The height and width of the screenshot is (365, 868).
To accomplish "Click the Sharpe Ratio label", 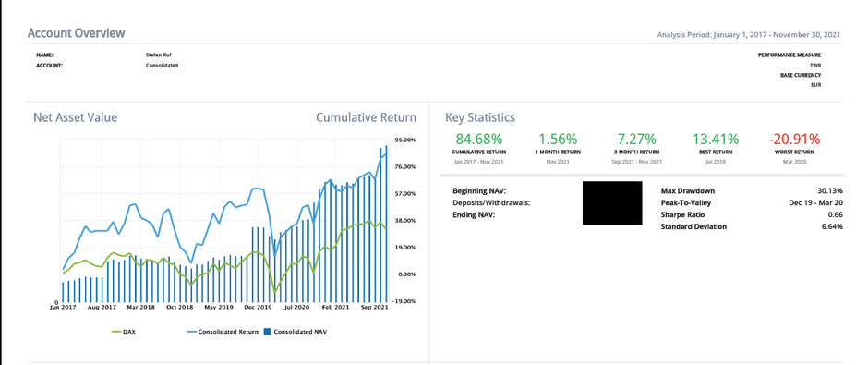I will (682, 215).
